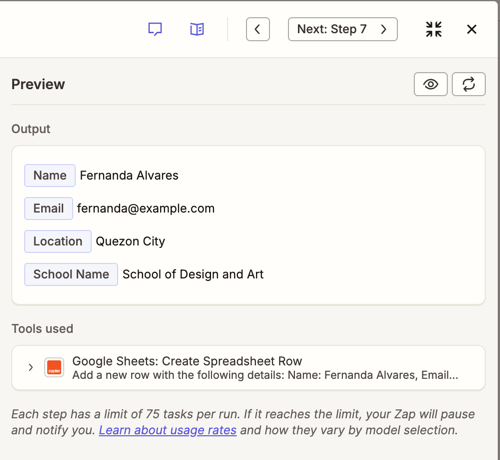Close the panel with X
Screen dimensions: 500x460
pyautogui.click(x=472, y=29)
